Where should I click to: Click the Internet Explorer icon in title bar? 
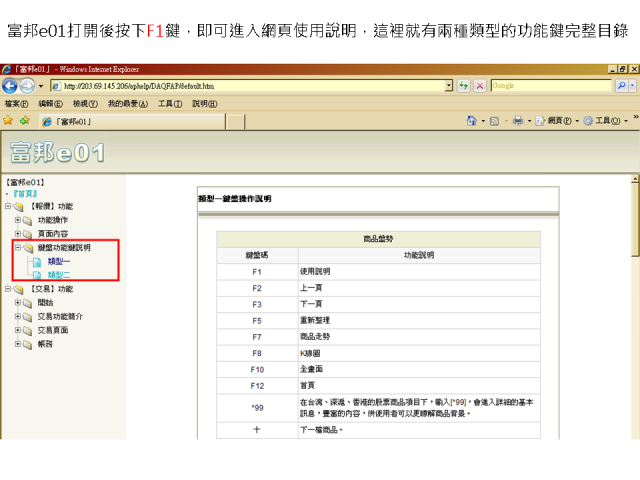[x=6, y=69]
